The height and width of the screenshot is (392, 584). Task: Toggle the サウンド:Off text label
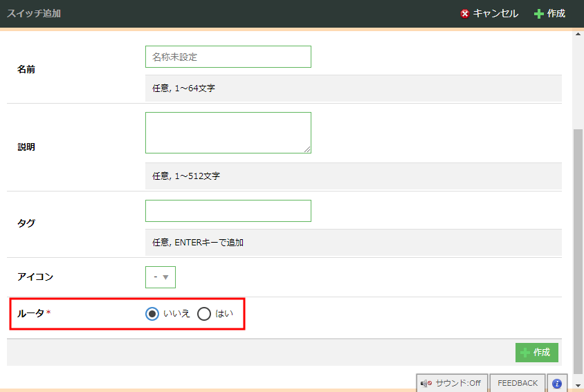457,383
